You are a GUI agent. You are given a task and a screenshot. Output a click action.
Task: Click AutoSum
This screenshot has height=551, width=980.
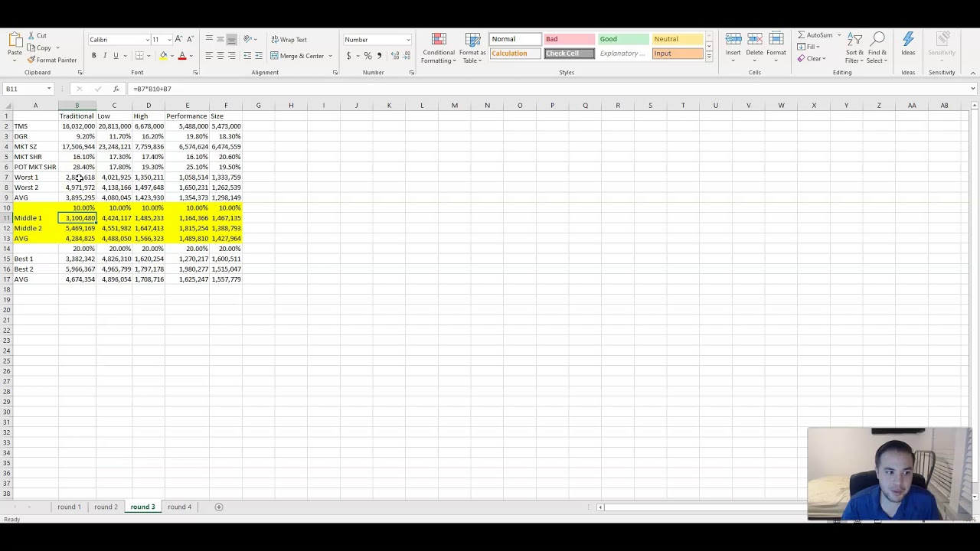(815, 35)
